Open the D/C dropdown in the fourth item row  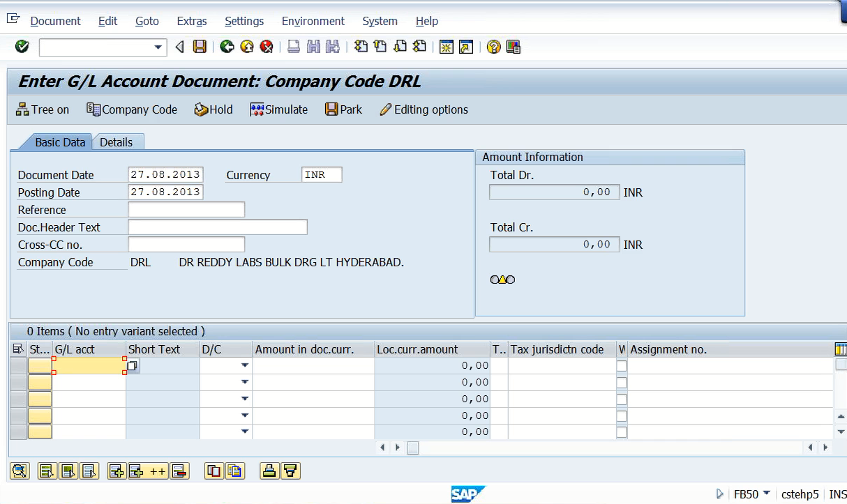(x=245, y=415)
